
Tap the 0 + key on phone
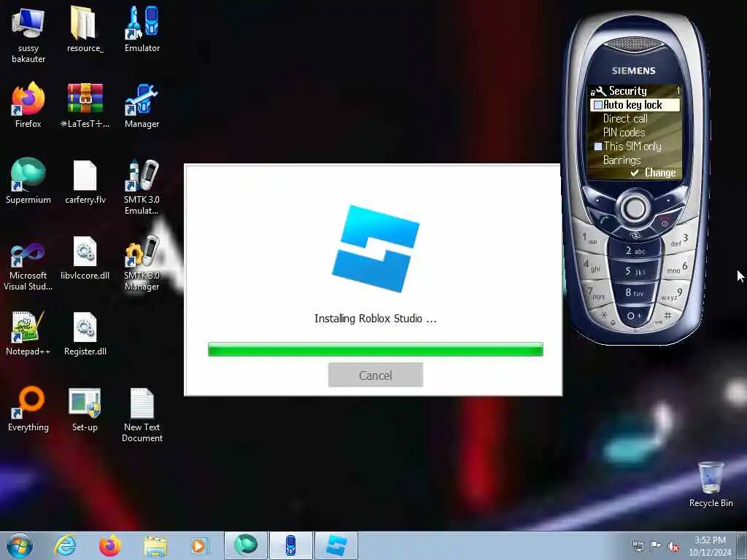click(x=634, y=316)
